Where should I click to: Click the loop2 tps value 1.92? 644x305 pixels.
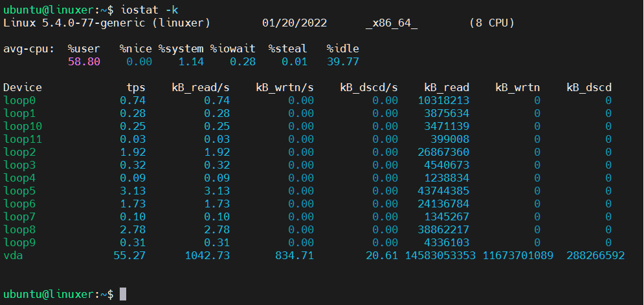tap(133, 152)
